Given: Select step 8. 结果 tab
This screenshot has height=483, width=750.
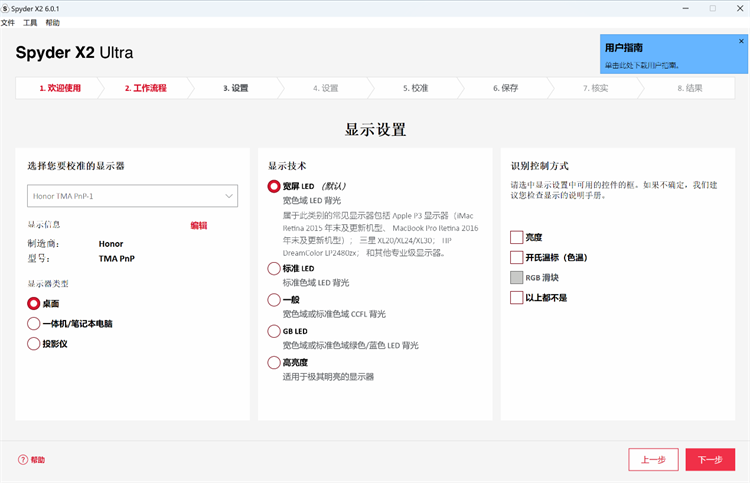Looking at the screenshot, I should pos(690,88).
